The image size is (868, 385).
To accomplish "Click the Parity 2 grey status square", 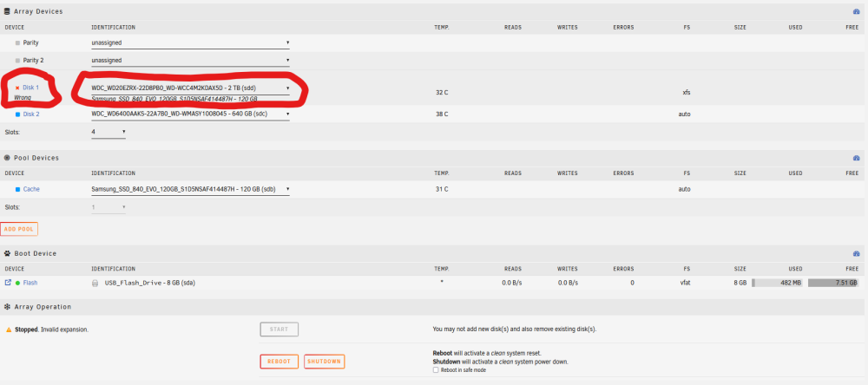I will (17, 61).
